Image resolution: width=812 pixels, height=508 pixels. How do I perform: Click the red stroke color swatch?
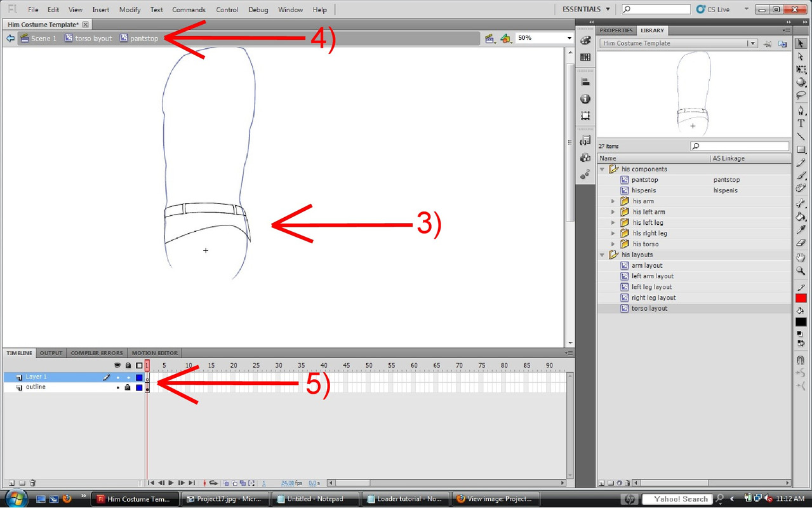point(801,298)
